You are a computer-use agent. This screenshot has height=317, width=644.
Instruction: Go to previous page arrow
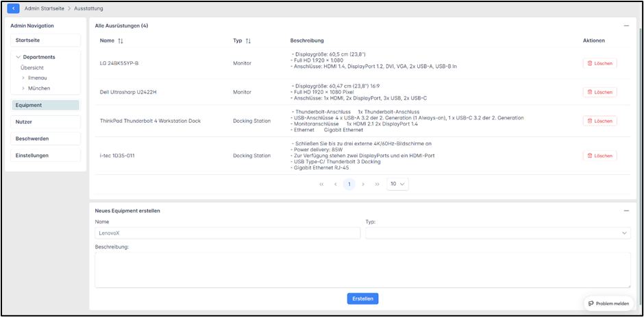coord(335,184)
